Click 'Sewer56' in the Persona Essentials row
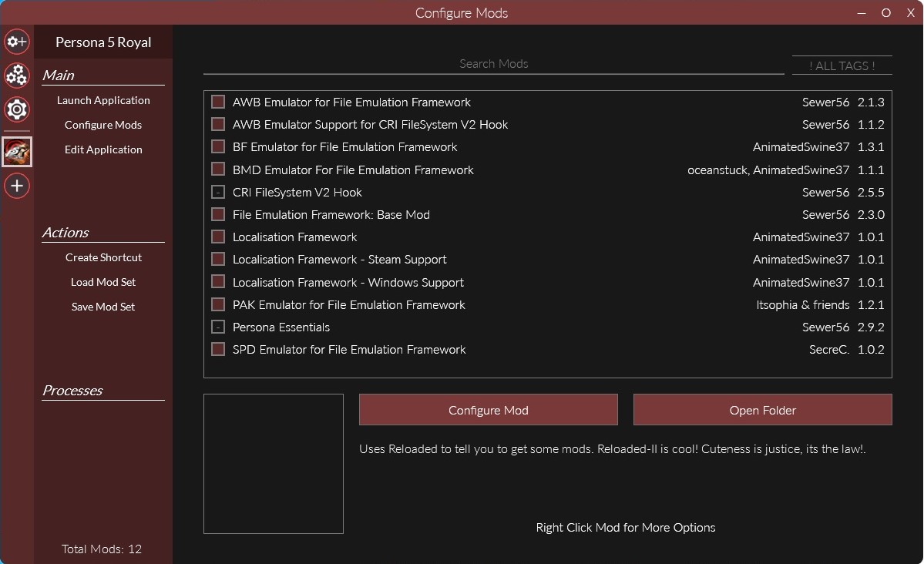This screenshot has width=924, height=564. 825,327
